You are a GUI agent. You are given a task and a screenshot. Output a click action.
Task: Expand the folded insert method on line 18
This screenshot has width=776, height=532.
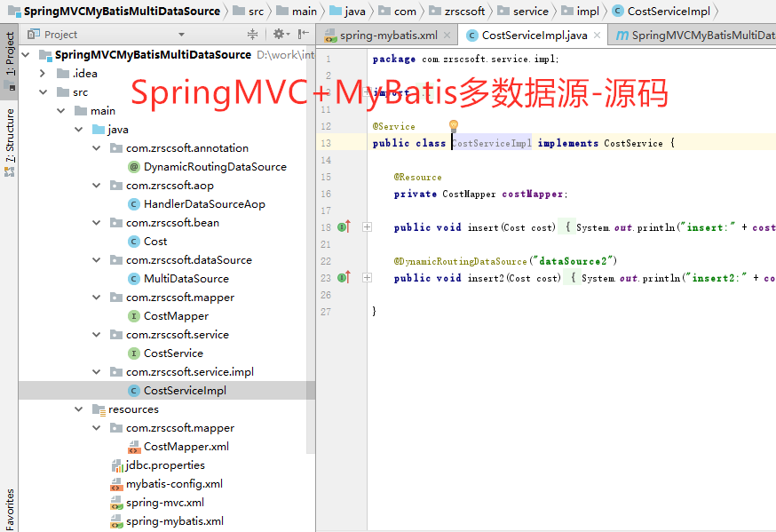367,227
